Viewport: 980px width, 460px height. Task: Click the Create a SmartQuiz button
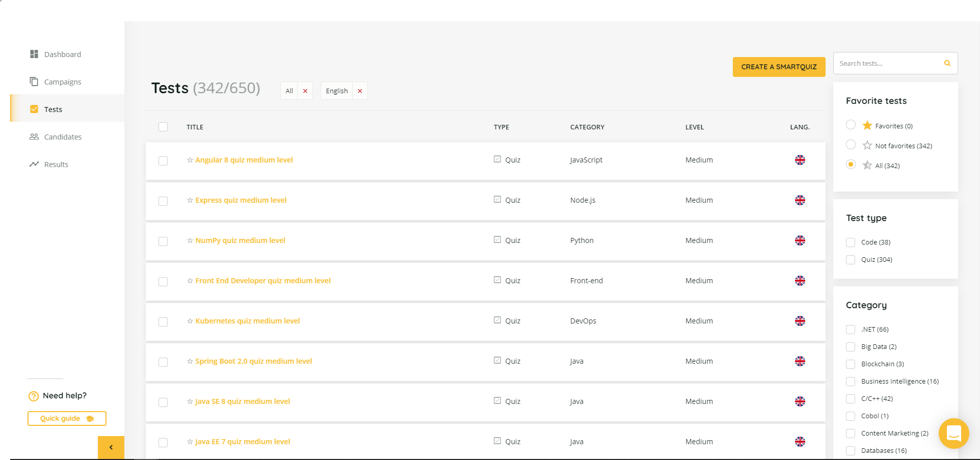click(x=779, y=67)
